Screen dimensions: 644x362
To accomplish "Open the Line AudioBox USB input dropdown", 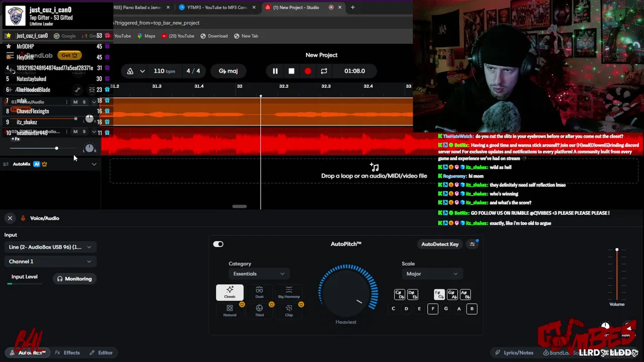I will [49, 247].
